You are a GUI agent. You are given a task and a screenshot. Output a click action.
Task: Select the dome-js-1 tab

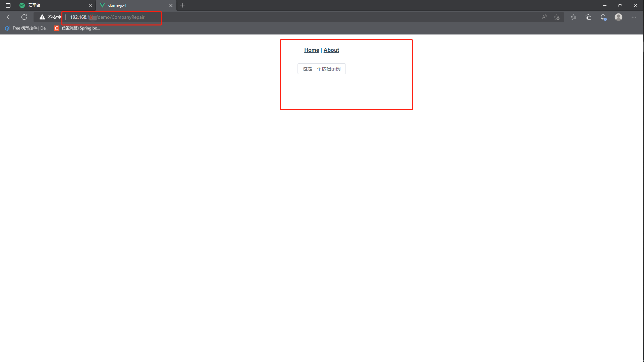134,5
